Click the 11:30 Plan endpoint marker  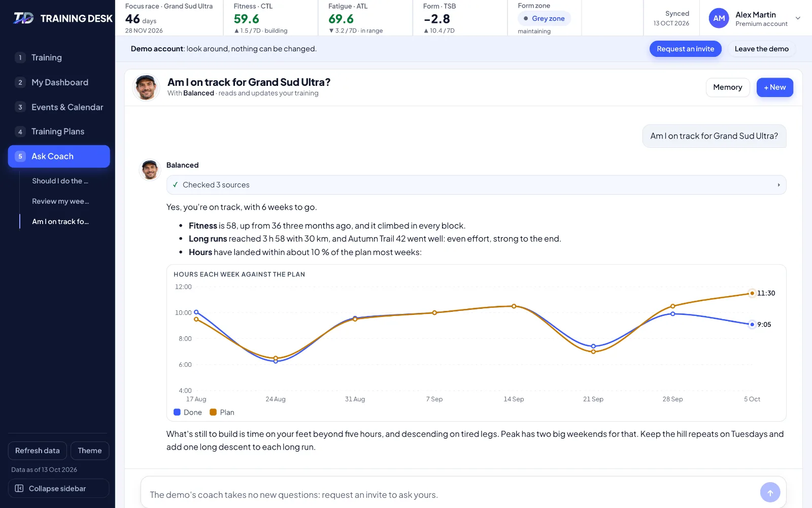[x=752, y=293]
